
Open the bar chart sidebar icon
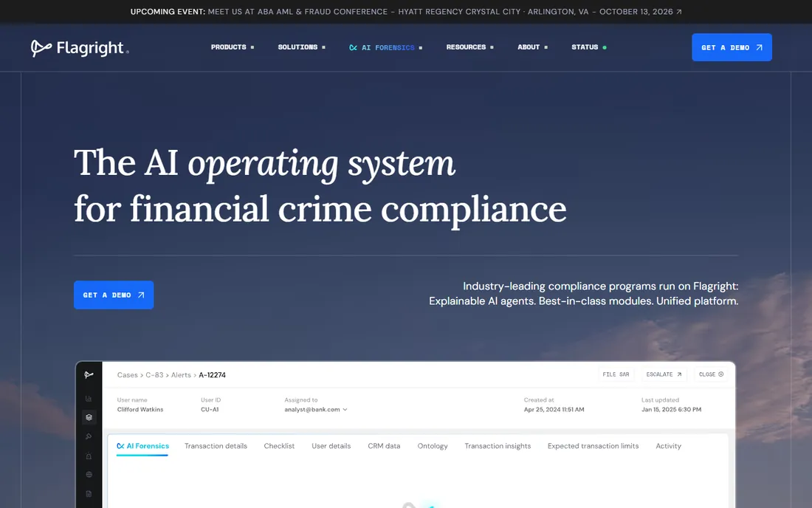[89, 399]
